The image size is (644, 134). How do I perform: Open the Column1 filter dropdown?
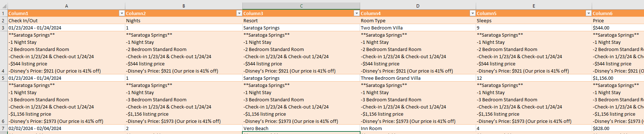122,13
